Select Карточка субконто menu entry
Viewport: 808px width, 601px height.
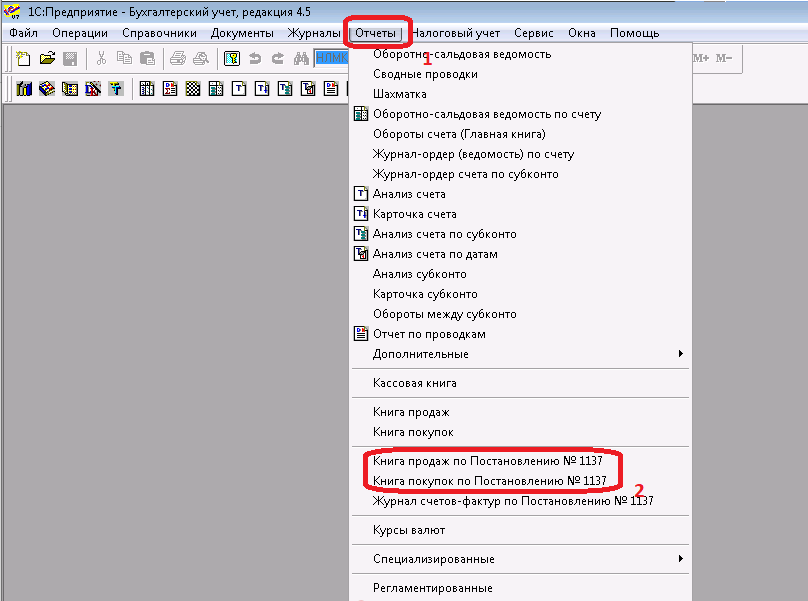point(520,294)
